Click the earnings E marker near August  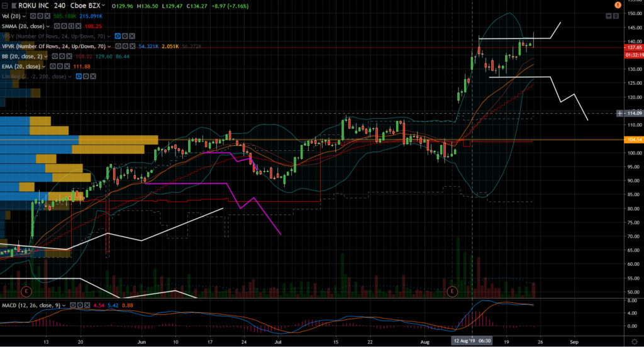click(x=452, y=291)
